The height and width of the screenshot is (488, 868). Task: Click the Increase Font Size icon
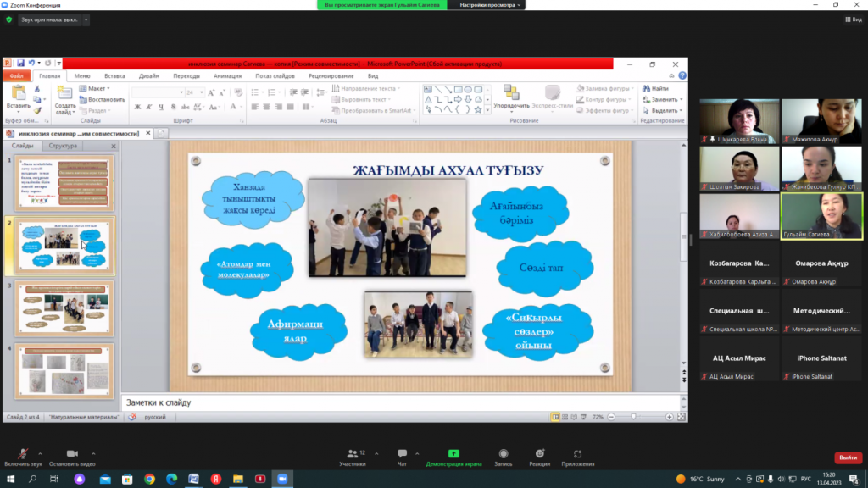211,92
